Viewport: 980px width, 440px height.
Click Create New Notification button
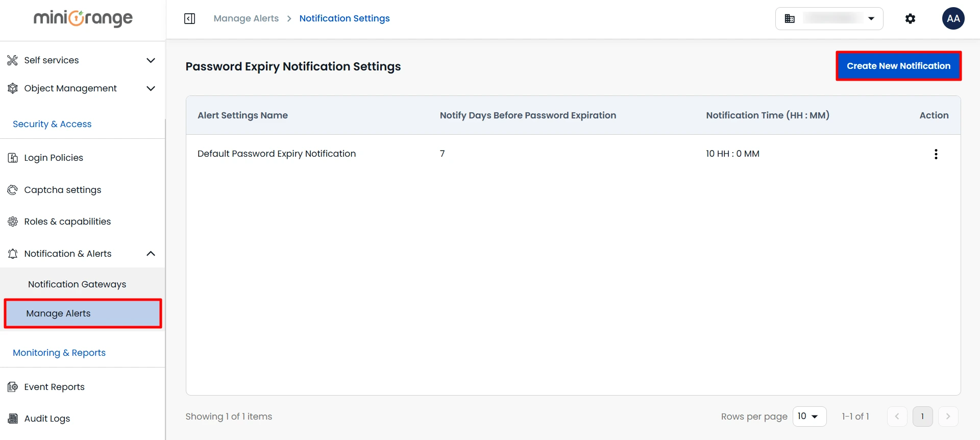pyautogui.click(x=898, y=66)
